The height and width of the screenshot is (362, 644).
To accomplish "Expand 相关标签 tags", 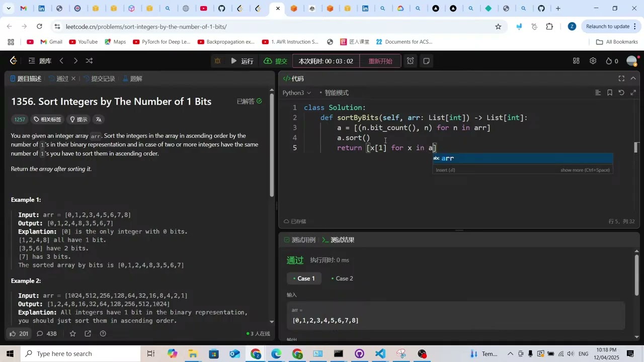I will coord(47,119).
